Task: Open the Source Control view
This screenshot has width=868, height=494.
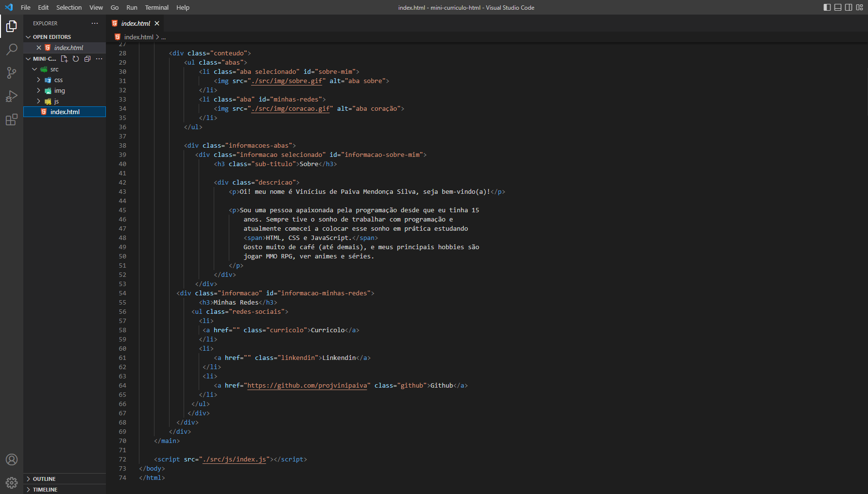Action: point(12,72)
